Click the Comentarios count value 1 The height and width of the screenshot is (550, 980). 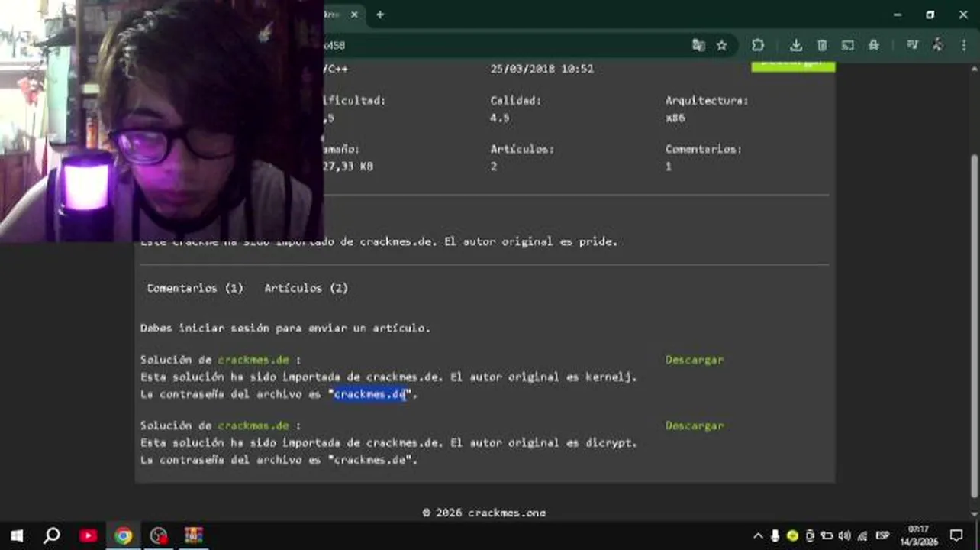(x=669, y=166)
